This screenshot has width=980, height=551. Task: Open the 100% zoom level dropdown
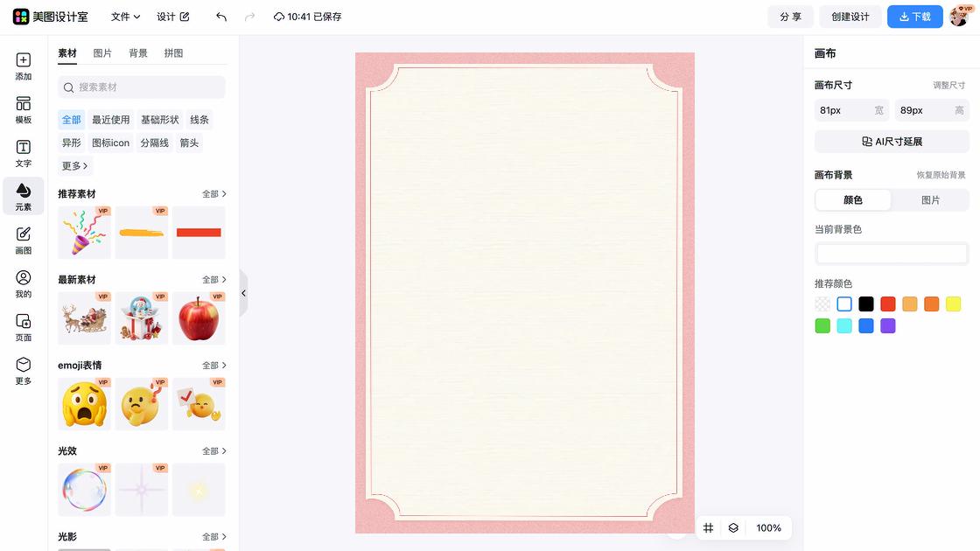click(x=768, y=527)
